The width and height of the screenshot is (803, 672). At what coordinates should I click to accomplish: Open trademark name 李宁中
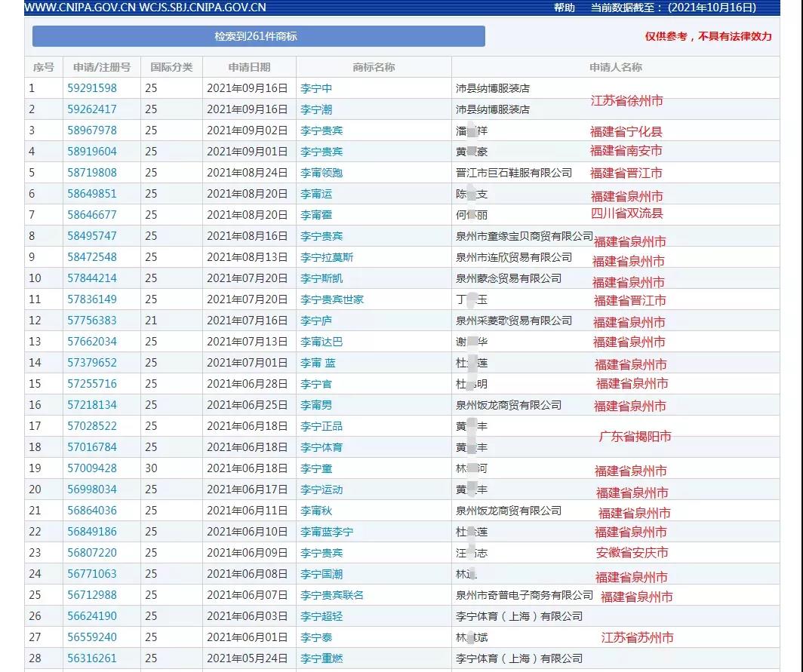(x=316, y=88)
